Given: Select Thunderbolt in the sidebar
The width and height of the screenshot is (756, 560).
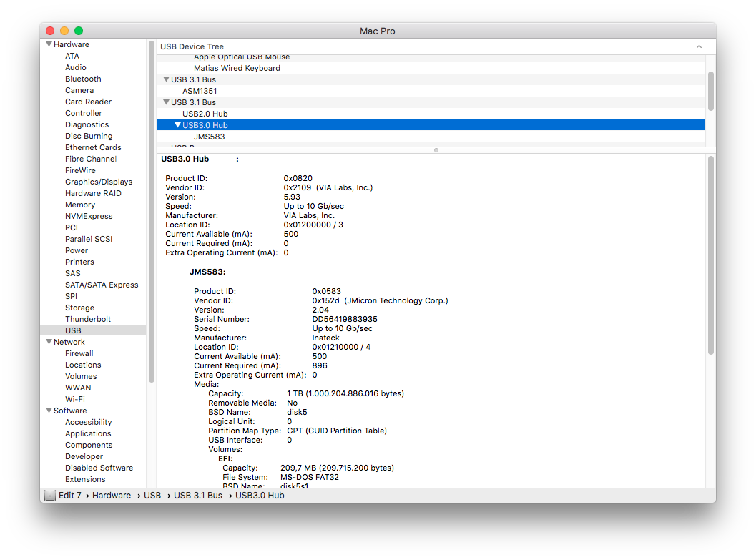Looking at the screenshot, I should 88,319.
